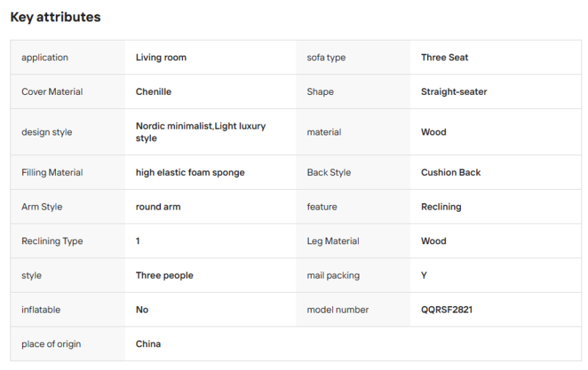Click the 'Key attributes' heading
Viewport: 588px width, 370px height.
point(56,17)
